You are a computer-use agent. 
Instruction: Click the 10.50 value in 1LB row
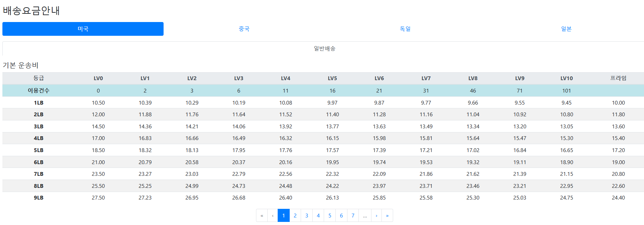(98, 103)
